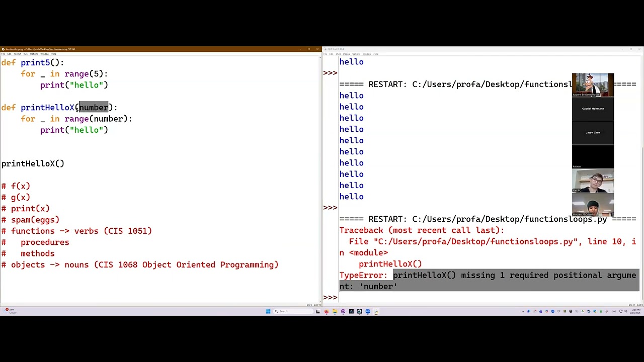This screenshot has width=644, height=362.
Task: Click the taskbar Search box
Action: (x=293, y=311)
